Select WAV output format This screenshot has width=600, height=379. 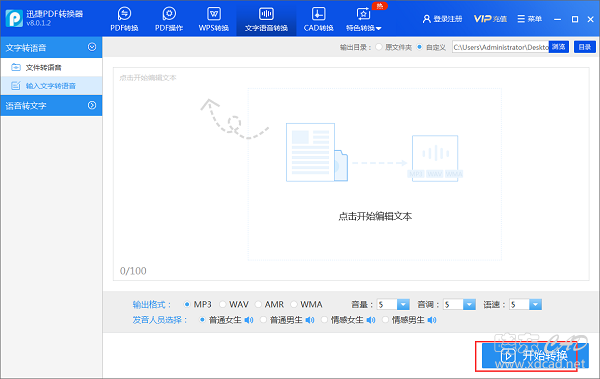[222, 304]
